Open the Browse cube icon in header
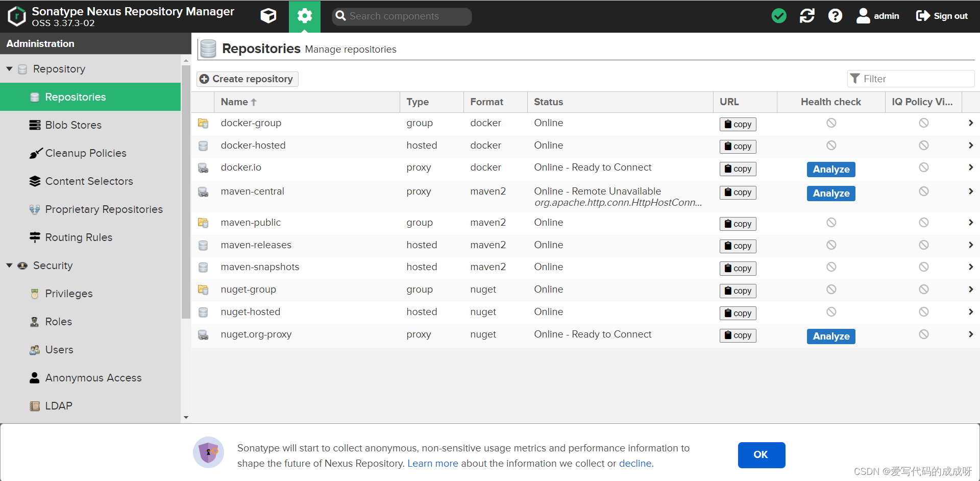This screenshot has height=481, width=980. [268, 16]
